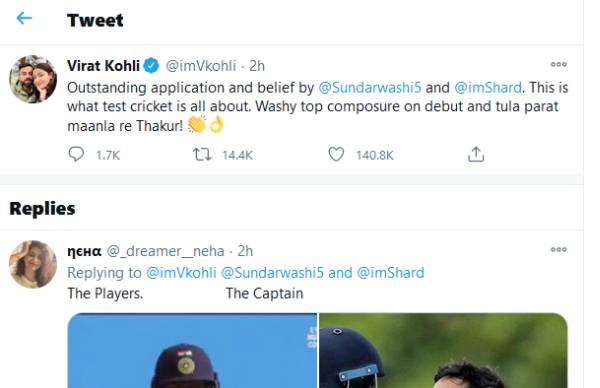Viewport: 600px width, 388px height.
Task: Open Virat Kohli's profile picture
Action: [x=33, y=79]
